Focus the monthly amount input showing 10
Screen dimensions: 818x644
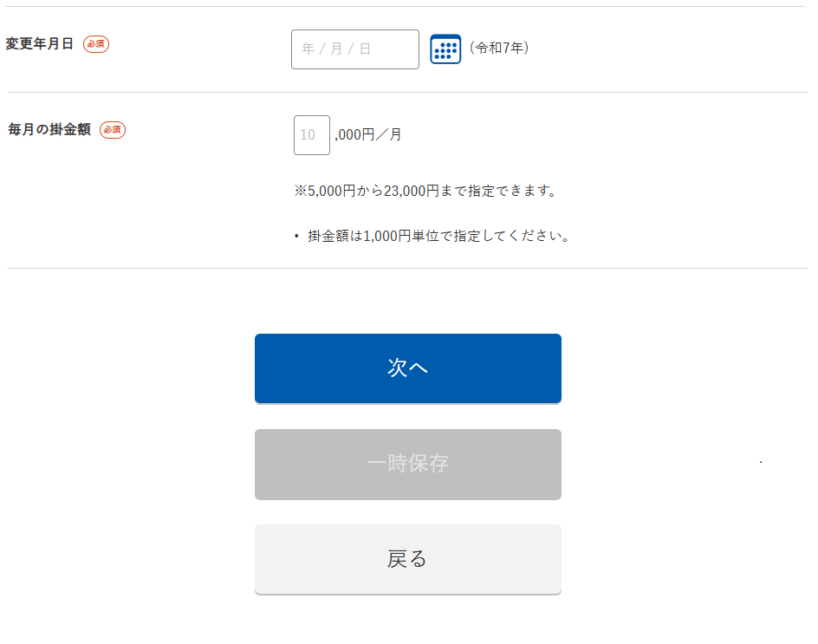311,135
